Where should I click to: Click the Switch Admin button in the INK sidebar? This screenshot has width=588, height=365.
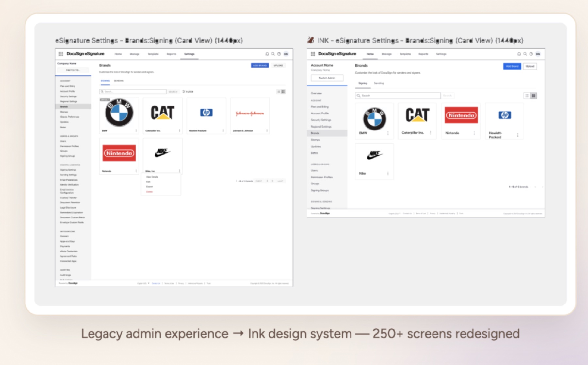pos(327,78)
